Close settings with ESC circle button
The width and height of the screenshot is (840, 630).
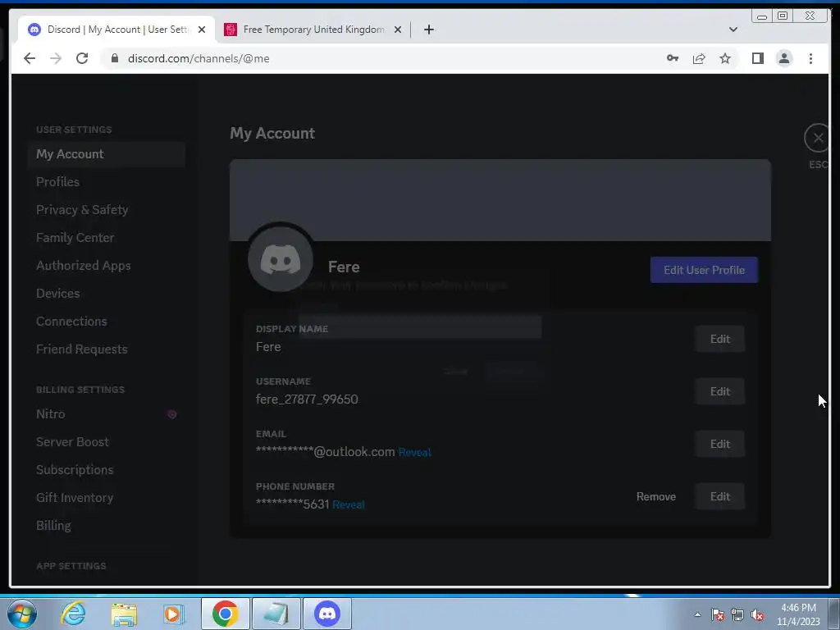click(x=818, y=138)
